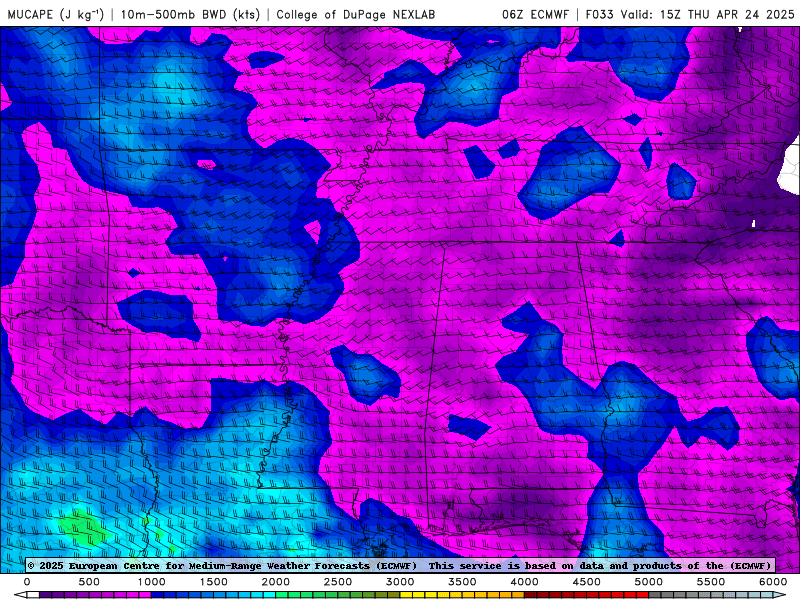The image size is (800, 600).
Task: Click the right arrow end of the colorbar
Action: tap(781, 595)
